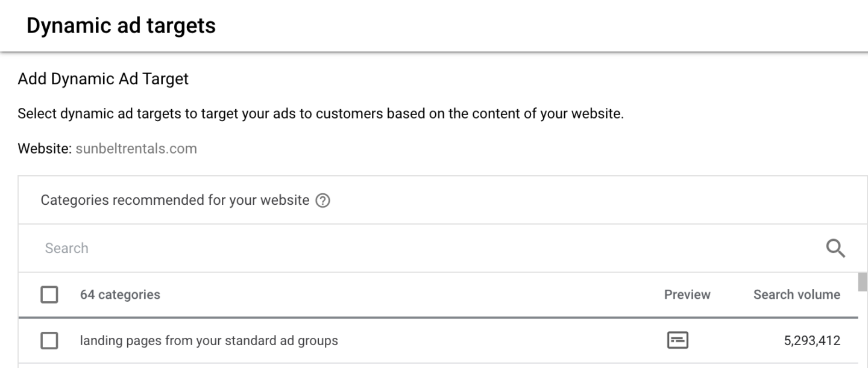Sort by the Search volume column header
The width and height of the screenshot is (868, 368).
pyautogui.click(x=796, y=295)
